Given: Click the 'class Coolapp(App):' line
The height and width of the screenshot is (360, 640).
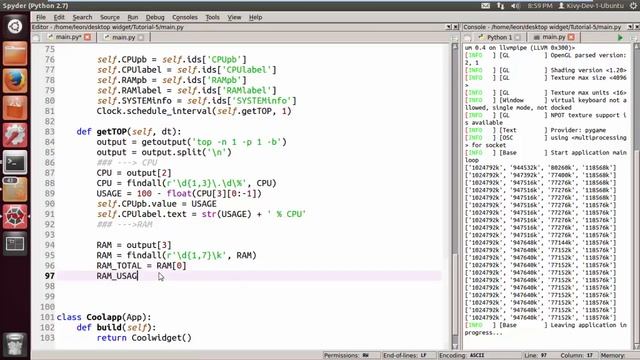Looking at the screenshot, I should (x=104, y=317).
